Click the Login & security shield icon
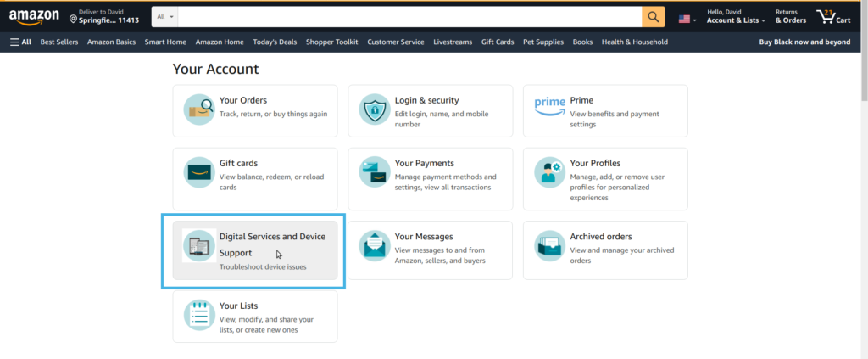The height and width of the screenshot is (359, 868). [375, 109]
